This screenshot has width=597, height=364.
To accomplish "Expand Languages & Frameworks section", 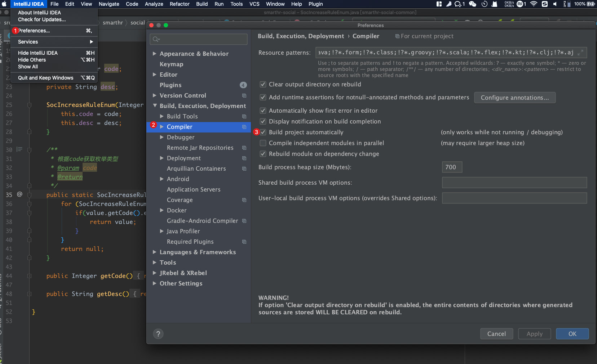I will point(155,252).
